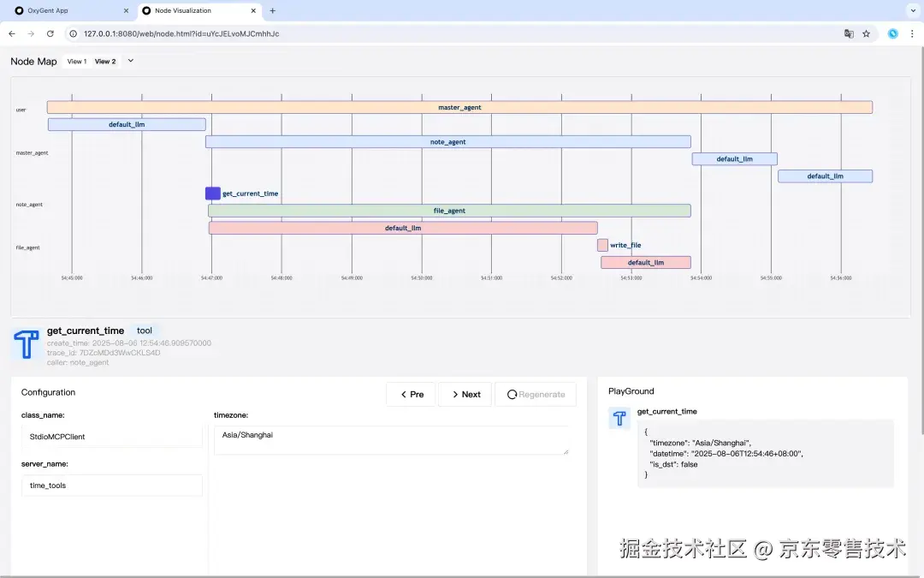This screenshot has height=578, width=924.
Task: Select the write_file node square
Action: [602, 245]
